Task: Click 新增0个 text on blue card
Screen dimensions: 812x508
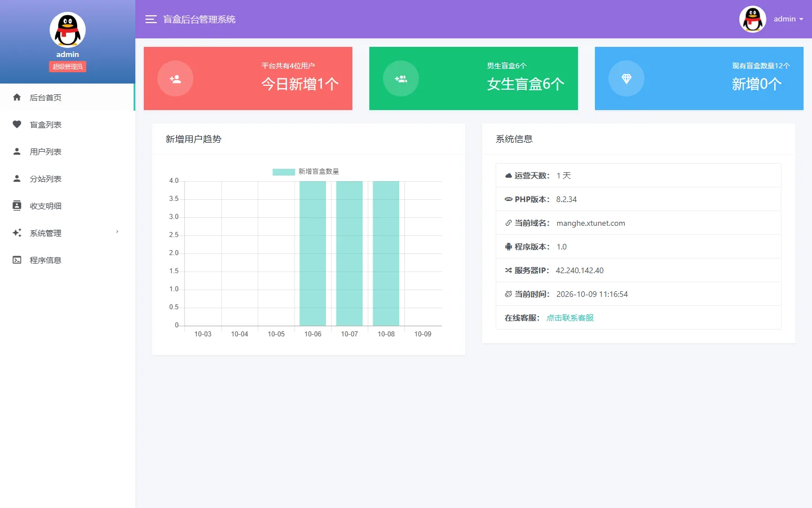Action: (x=757, y=84)
